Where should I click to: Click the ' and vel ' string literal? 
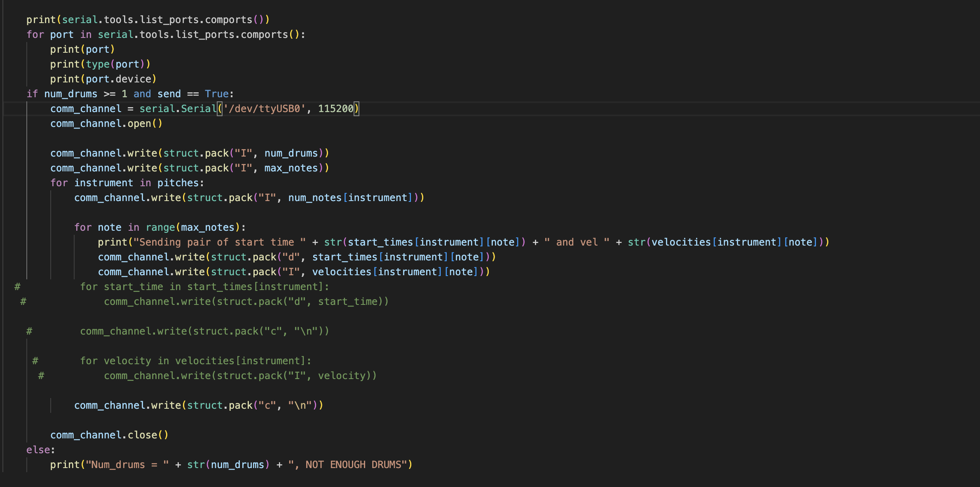pos(577,242)
